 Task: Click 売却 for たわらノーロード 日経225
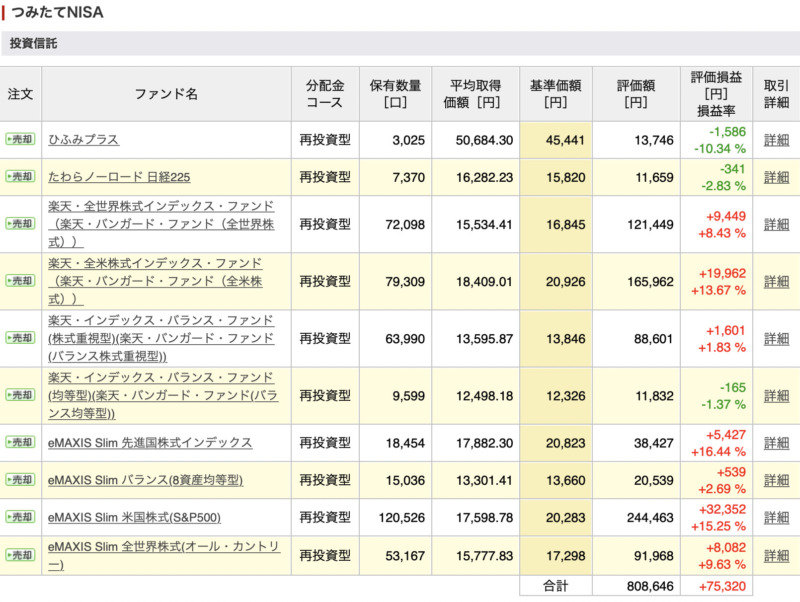[x=20, y=177]
